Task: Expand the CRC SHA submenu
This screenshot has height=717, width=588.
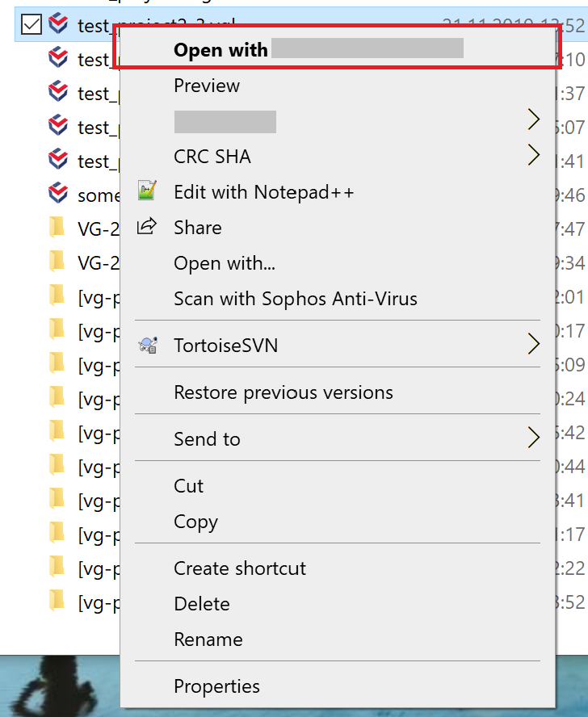Action: [533, 156]
